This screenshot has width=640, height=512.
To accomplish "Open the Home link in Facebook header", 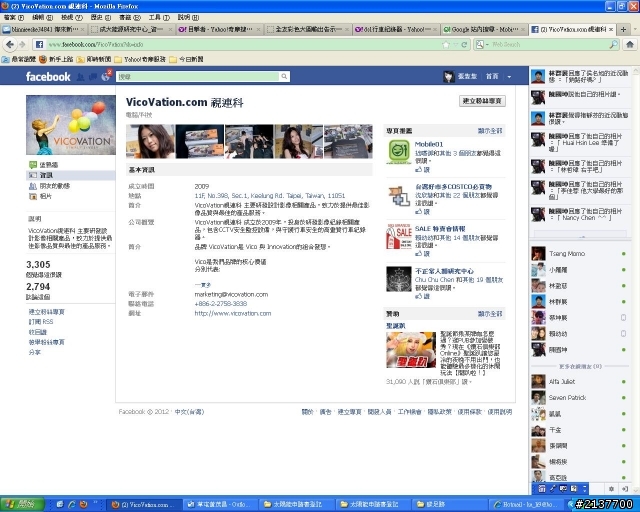I will point(492,76).
